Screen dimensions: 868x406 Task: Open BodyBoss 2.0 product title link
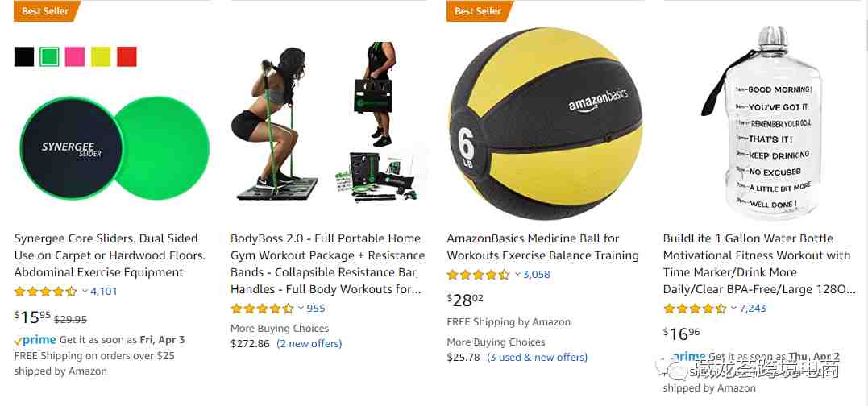(x=328, y=264)
